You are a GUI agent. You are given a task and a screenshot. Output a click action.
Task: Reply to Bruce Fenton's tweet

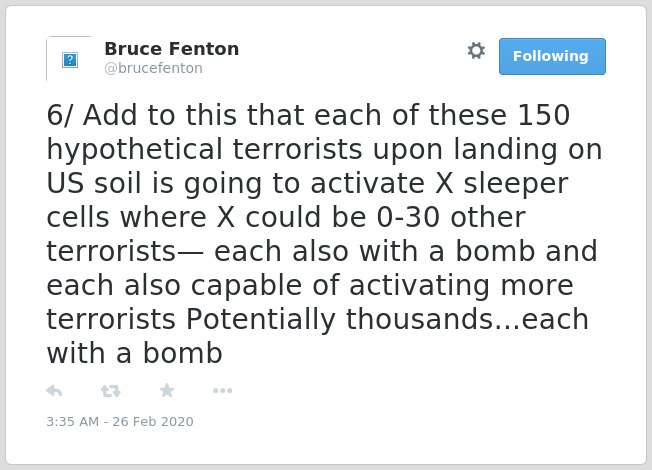[54, 391]
